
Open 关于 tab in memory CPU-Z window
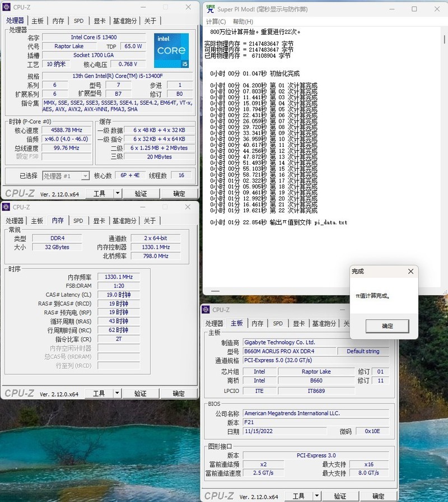[x=150, y=221]
